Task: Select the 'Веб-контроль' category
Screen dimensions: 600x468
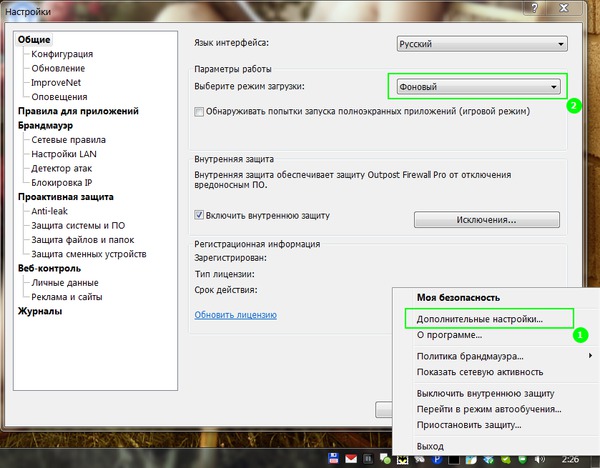Action: 49,268
